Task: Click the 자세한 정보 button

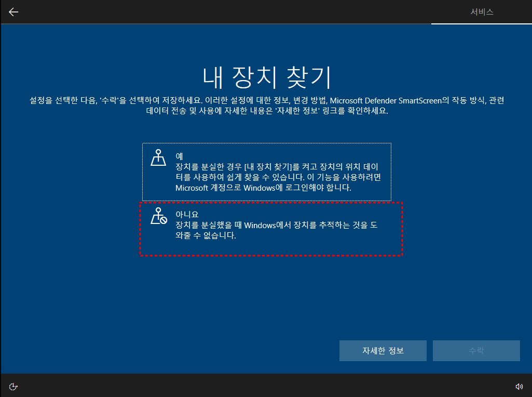Action: (383, 350)
